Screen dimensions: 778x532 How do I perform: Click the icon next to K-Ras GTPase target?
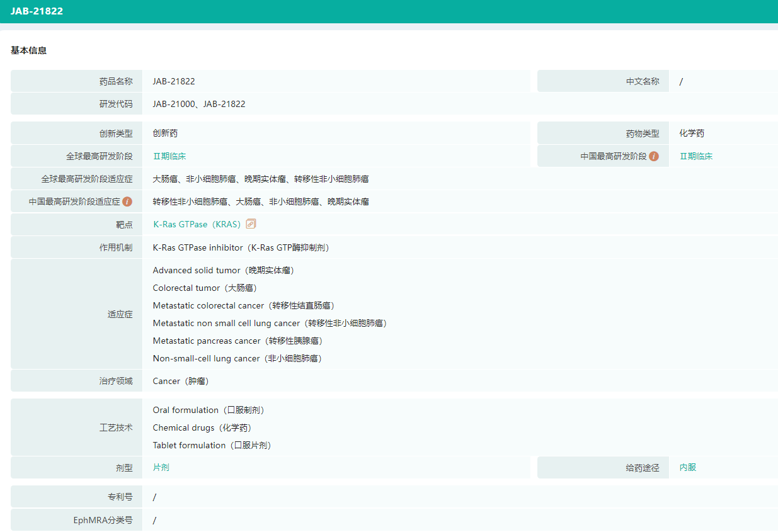[251, 224]
